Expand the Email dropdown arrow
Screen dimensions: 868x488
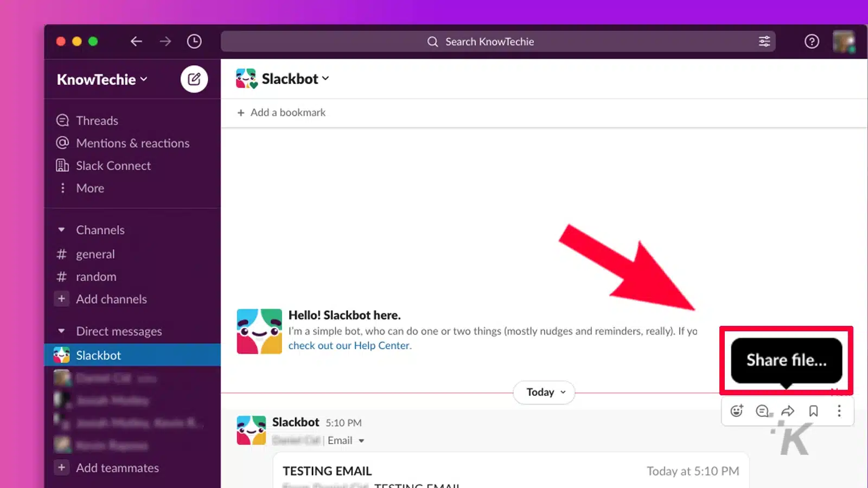click(361, 441)
